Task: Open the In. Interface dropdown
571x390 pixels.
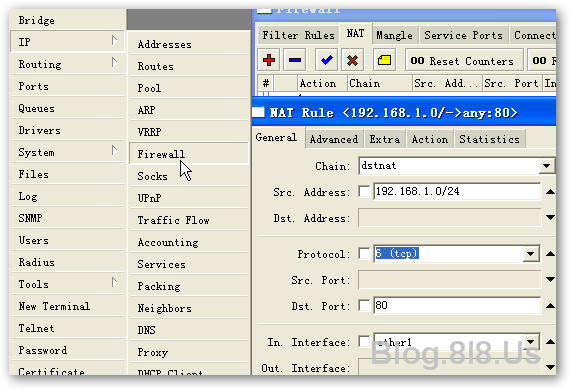Action: [531, 342]
